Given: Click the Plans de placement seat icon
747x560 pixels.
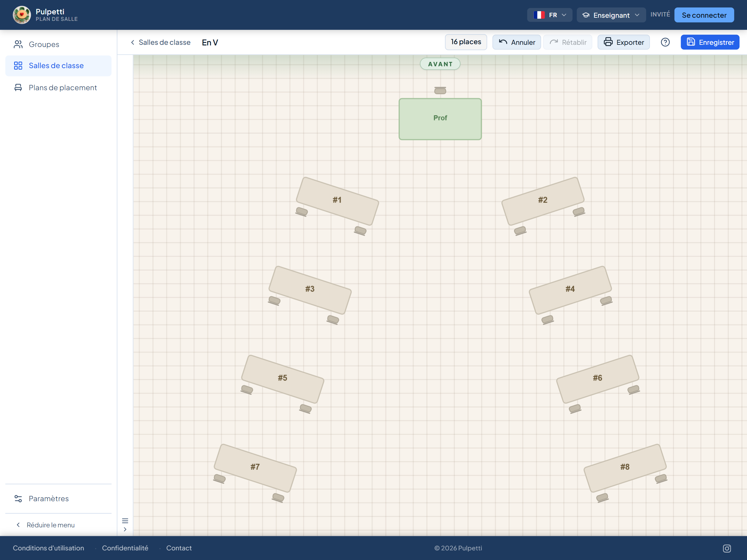Looking at the screenshot, I should 18,88.
